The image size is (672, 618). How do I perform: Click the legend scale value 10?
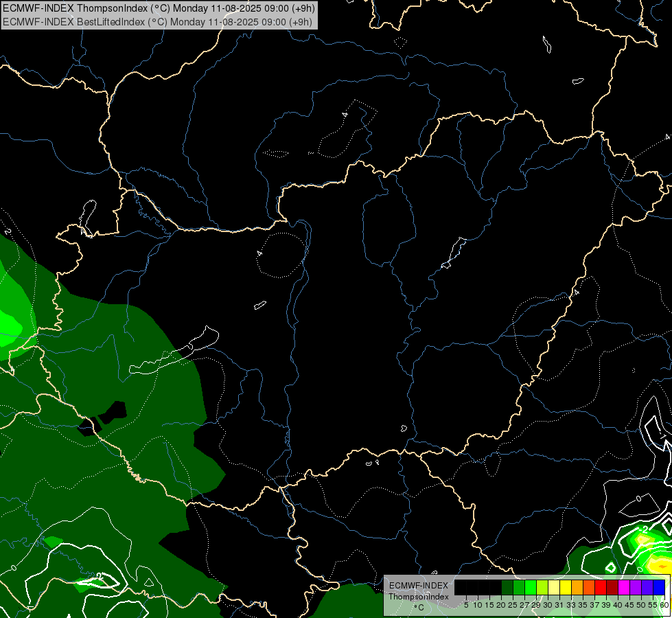click(478, 605)
